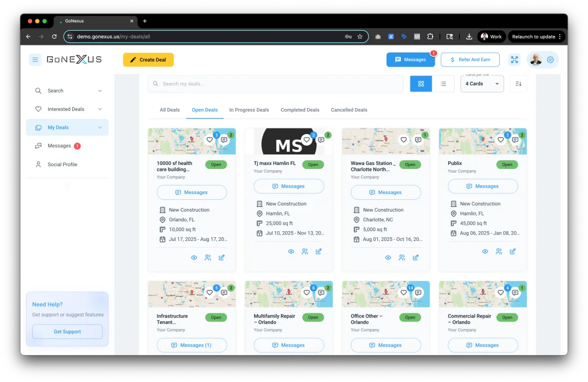Favorite the Wawa Gas Station deal
588x382 pixels.
(404, 140)
